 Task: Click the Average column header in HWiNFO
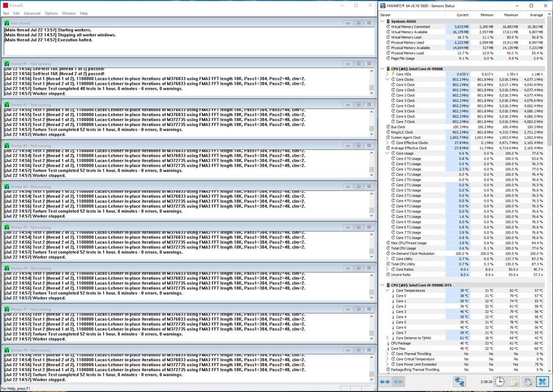pos(532,15)
